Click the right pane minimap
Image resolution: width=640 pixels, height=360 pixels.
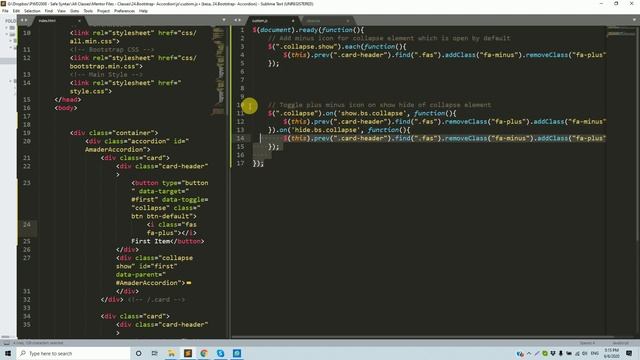coord(621,32)
